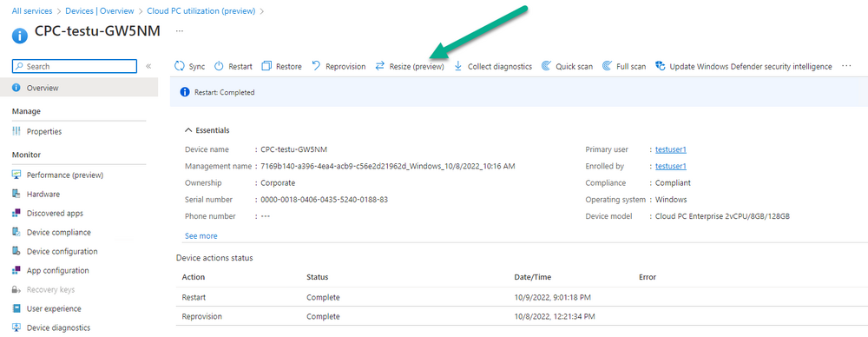Viewport: 868px width, 337px height.
Task: Select the Restart row in actions table
Action: tap(522, 298)
